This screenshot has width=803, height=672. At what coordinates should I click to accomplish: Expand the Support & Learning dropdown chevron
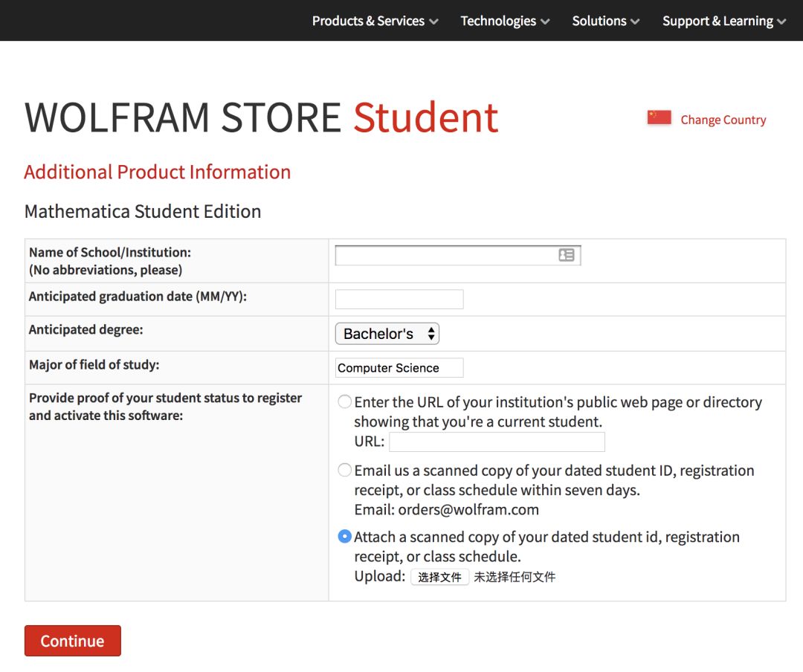[781, 22]
